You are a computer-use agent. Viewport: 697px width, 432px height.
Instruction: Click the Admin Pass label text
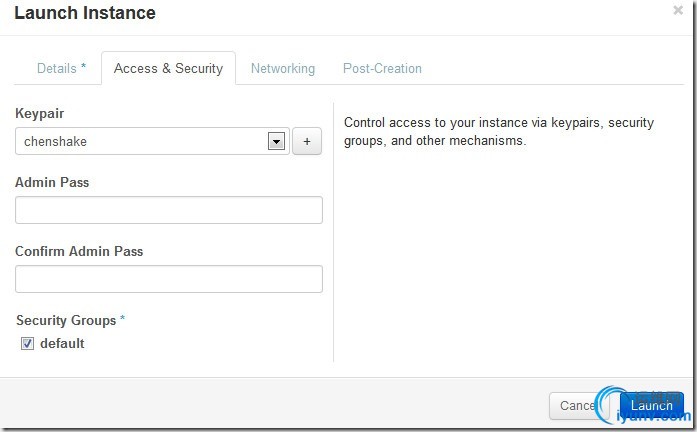click(x=52, y=183)
